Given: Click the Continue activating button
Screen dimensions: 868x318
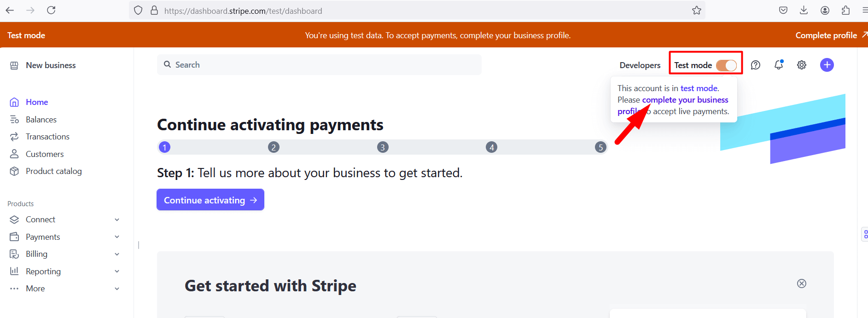Looking at the screenshot, I should pyautogui.click(x=210, y=200).
